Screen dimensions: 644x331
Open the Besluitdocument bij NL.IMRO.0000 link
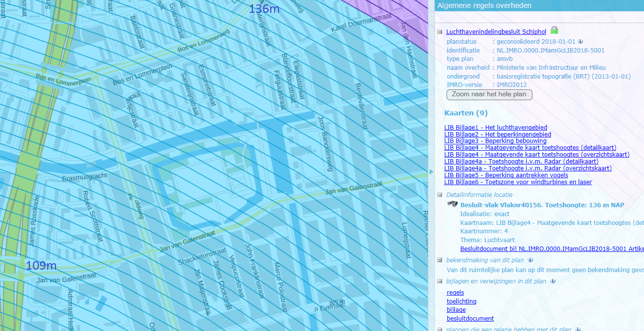click(x=552, y=249)
